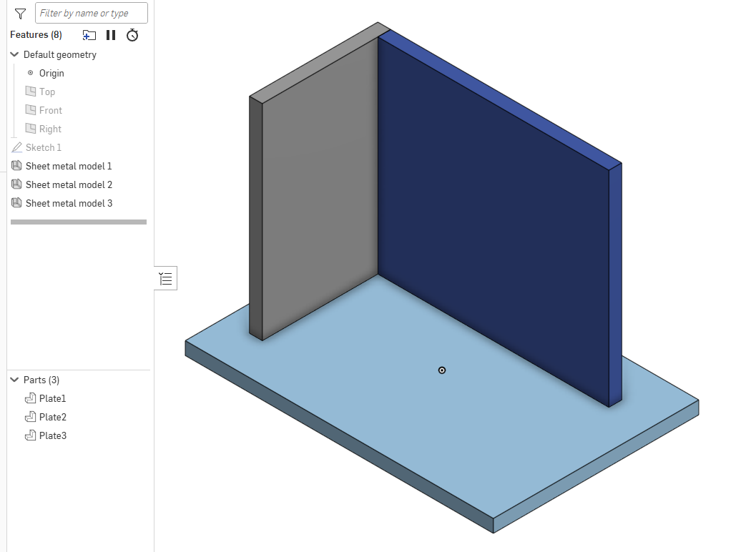This screenshot has width=756, height=552.
Task: Select the Front plane
Action: (x=49, y=109)
